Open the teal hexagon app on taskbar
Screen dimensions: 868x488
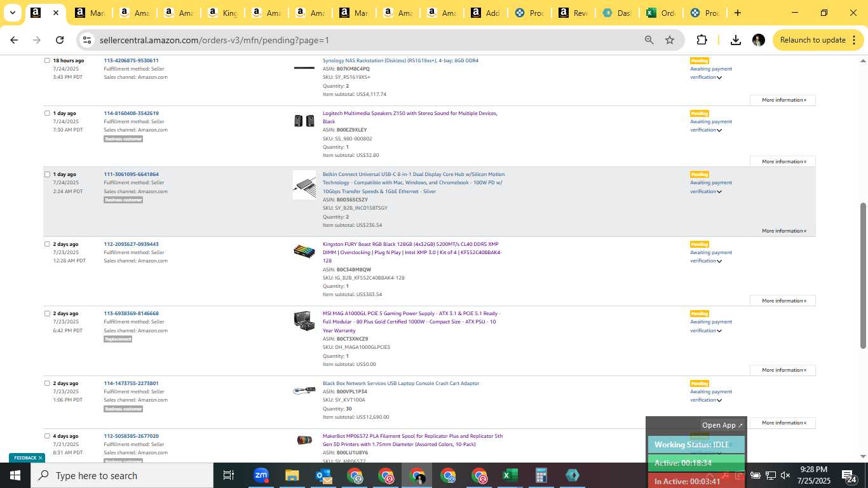pyautogui.click(x=572, y=475)
